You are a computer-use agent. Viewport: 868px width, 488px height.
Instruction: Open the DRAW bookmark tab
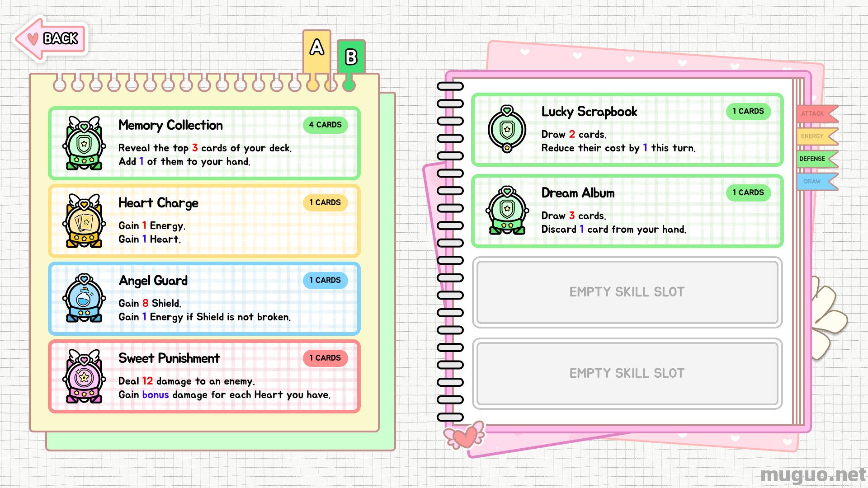[817, 181]
